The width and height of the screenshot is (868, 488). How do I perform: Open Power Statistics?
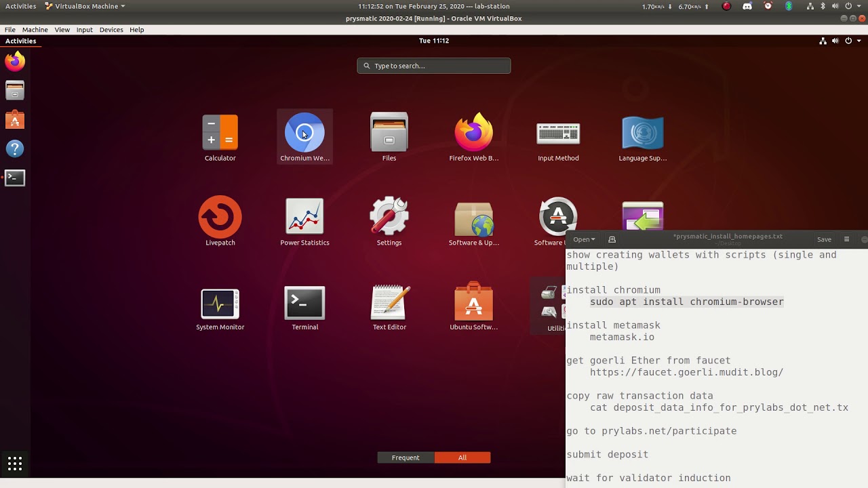click(304, 222)
